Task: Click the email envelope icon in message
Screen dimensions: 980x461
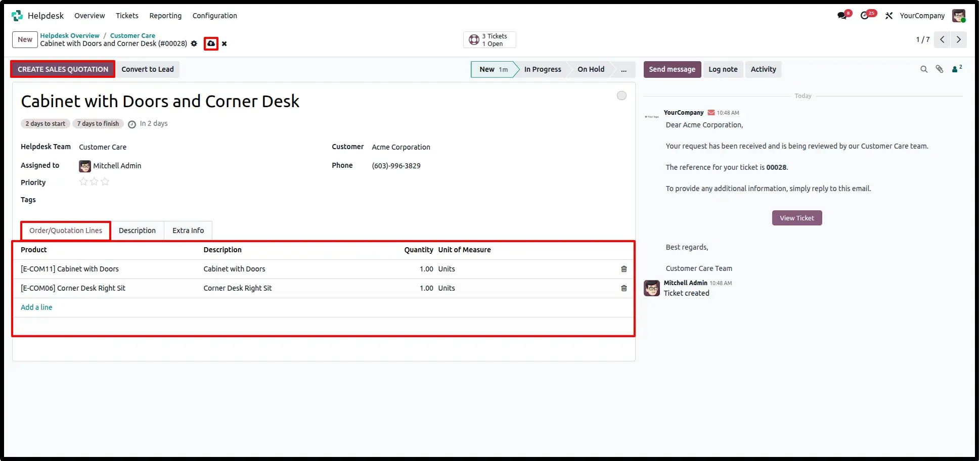Action: (x=711, y=113)
